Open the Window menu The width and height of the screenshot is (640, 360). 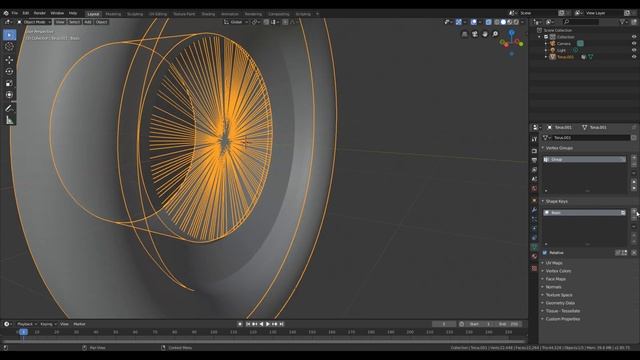click(57, 13)
